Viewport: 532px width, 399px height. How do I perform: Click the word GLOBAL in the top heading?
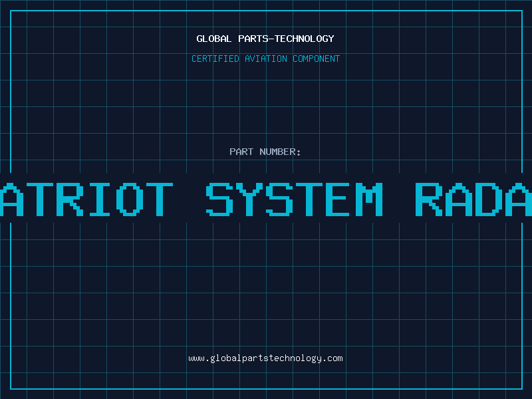tap(212, 39)
